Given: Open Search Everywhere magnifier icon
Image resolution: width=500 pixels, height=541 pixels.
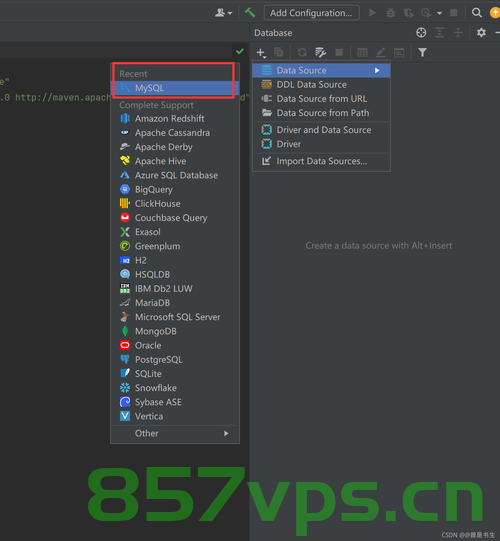Looking at the screenshot, I should pyautogui.click(x=477, y=13).
